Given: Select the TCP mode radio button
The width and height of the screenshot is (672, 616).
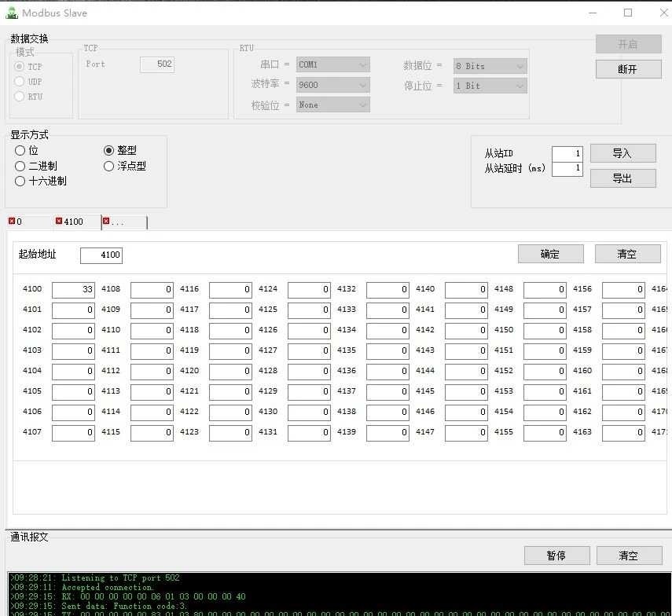Looking at the screenshot, I should coord(19,66).
